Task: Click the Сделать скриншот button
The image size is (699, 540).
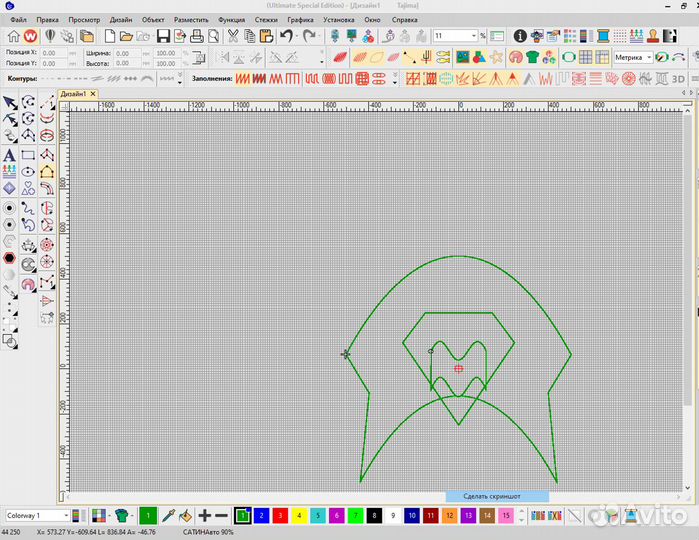Action: [497, 496]
